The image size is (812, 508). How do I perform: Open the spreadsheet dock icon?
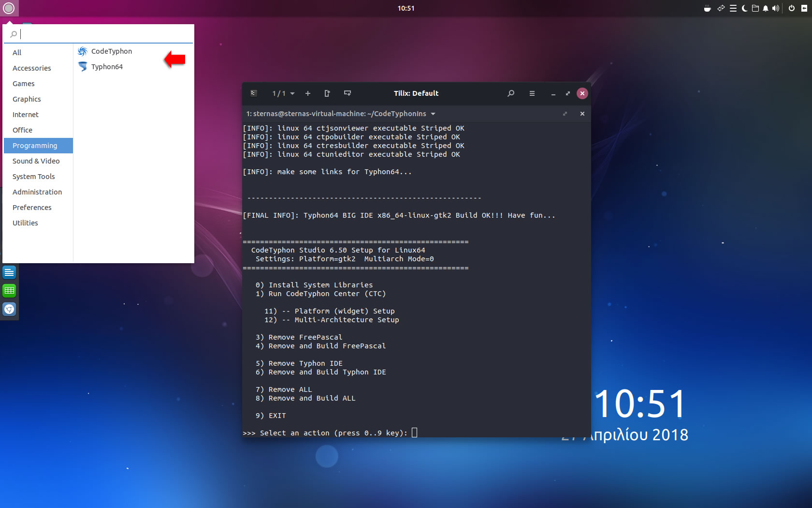[9, 291]
